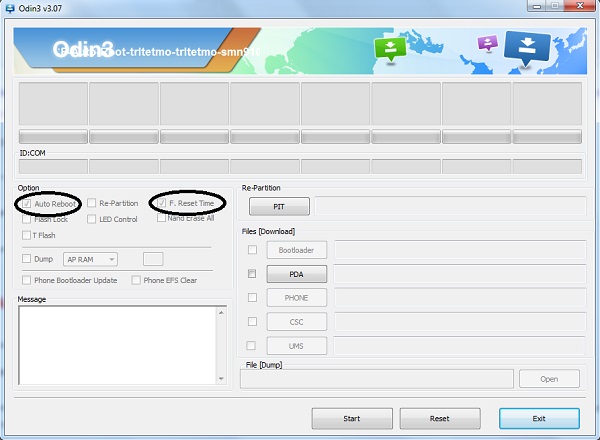Screen dimensions: 600x440
Task: Check the PHONE file checkbox
Action: coord(252,297)
